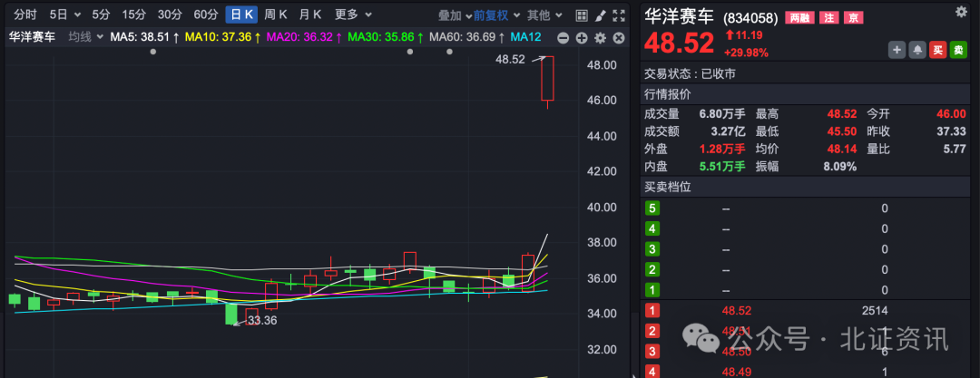
Task: Click the 成交量 6.80万手 value
Action: point(722,113)
